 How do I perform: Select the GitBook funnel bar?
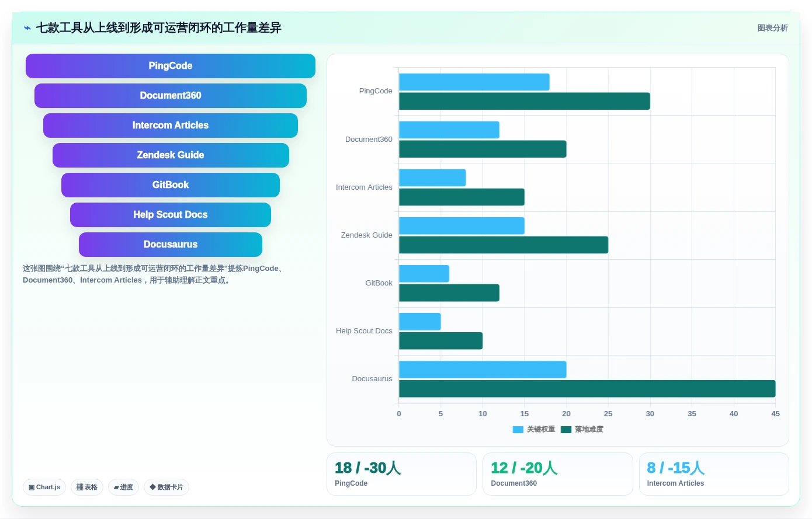pos(171,185)
